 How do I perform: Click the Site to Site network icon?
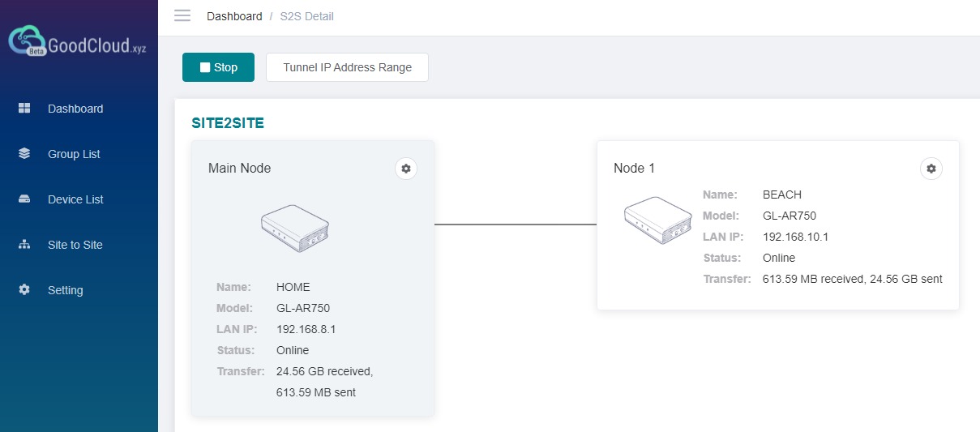pyautogui.click(x=24, y=245)
